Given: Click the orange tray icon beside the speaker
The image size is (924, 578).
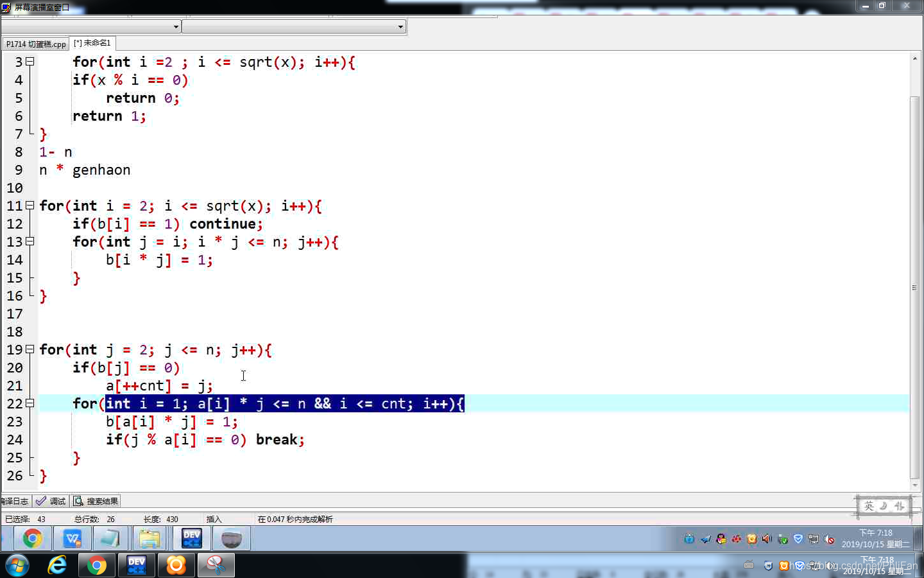Looking at the screenshot, I should [x=751, y=539].
